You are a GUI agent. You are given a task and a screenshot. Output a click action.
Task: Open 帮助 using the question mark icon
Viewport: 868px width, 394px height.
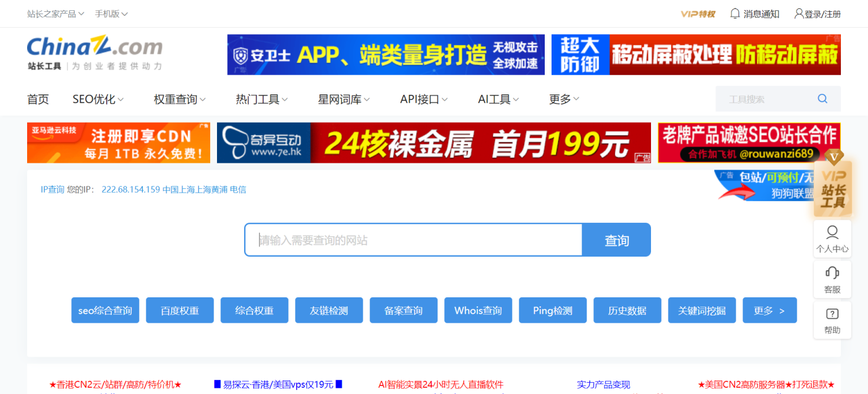click(832, 319)
